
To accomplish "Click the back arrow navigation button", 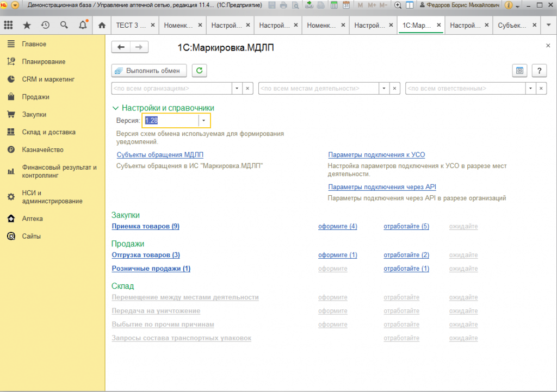I will [121, 47].
